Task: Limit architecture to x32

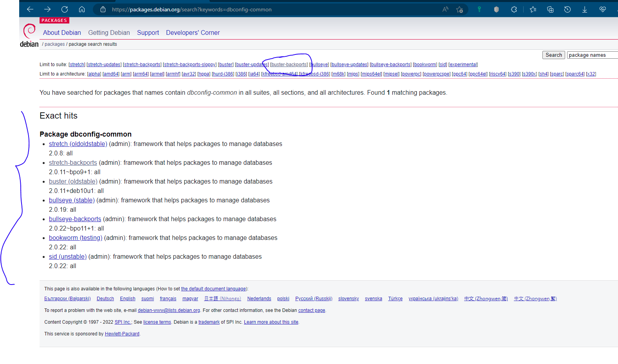Action: [591, 74]
